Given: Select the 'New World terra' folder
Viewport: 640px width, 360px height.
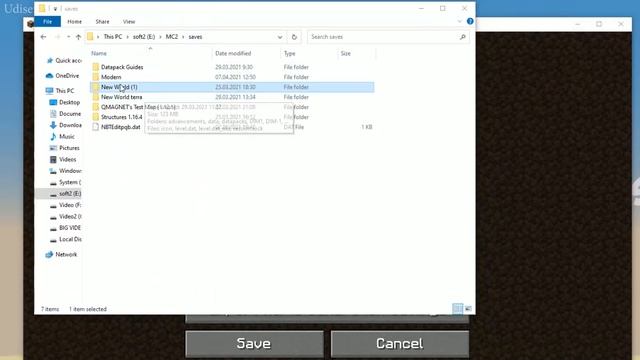Looking at the screenshot, I should 122,97.
